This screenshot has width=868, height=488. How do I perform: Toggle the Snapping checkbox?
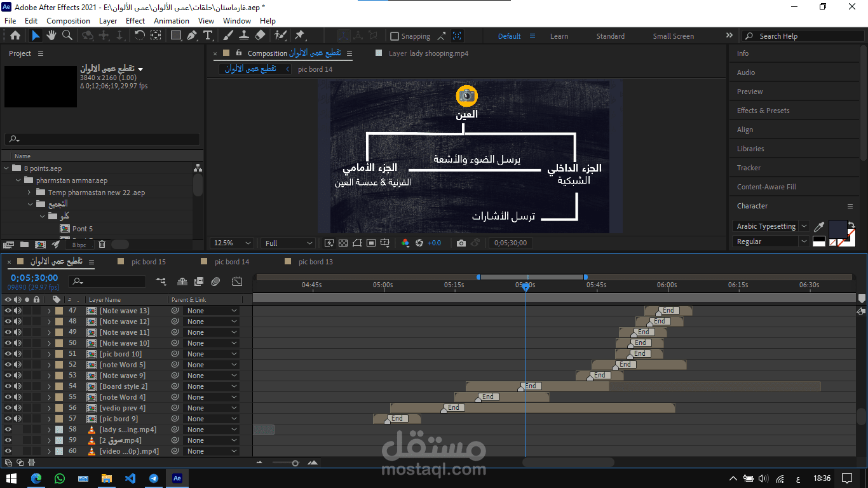(395, 36)
